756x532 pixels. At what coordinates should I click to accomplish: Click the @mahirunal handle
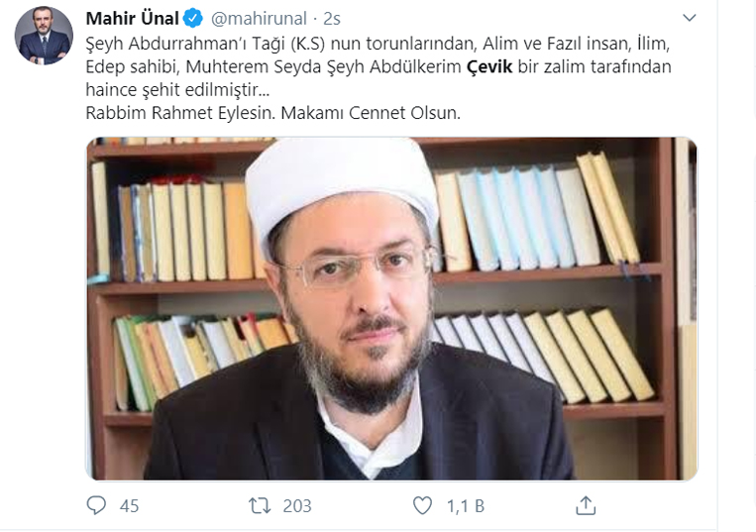[259, 19]
